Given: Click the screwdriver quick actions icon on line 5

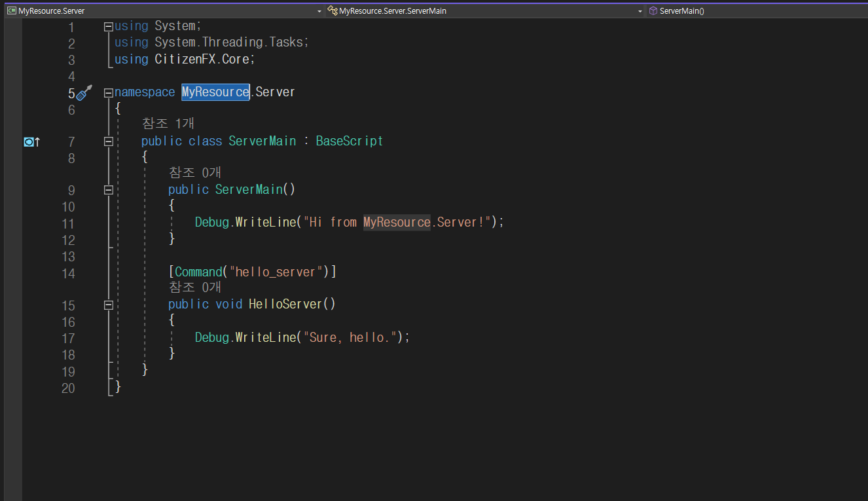Looking at the screenshot, I should pos(84,93).
